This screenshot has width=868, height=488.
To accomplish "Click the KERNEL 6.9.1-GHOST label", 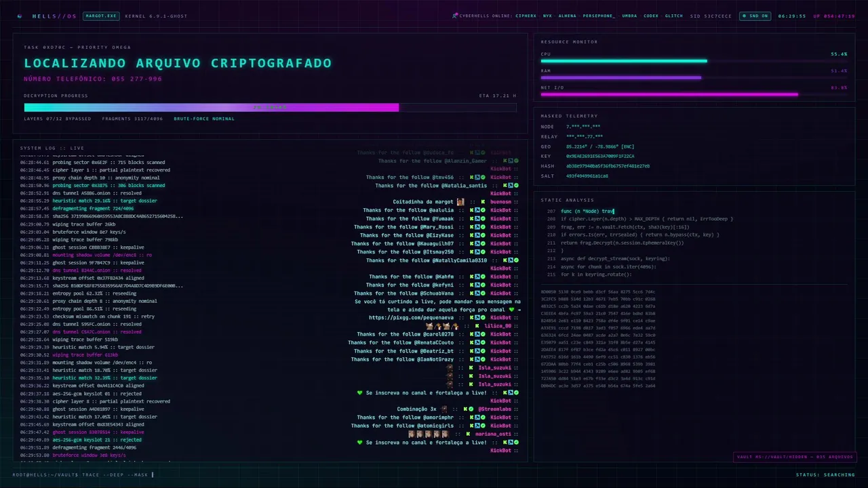I will (156, 16).
